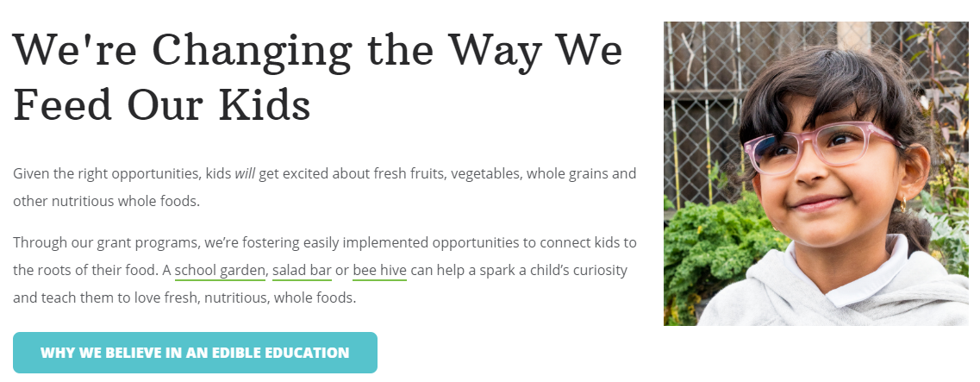
Task: Click the text other nutritious whole foods
Action: pos(106,202)
